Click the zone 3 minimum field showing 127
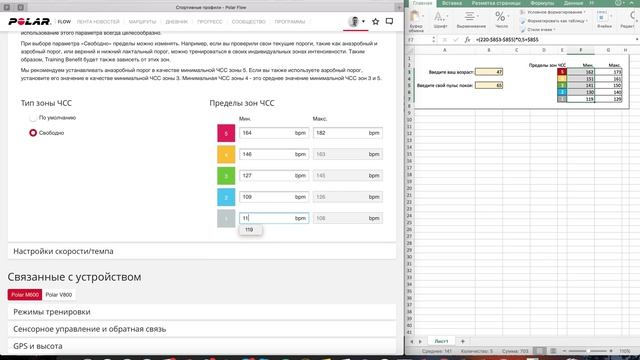The height and width of the screenshot is (360, 640). (274, 176)
